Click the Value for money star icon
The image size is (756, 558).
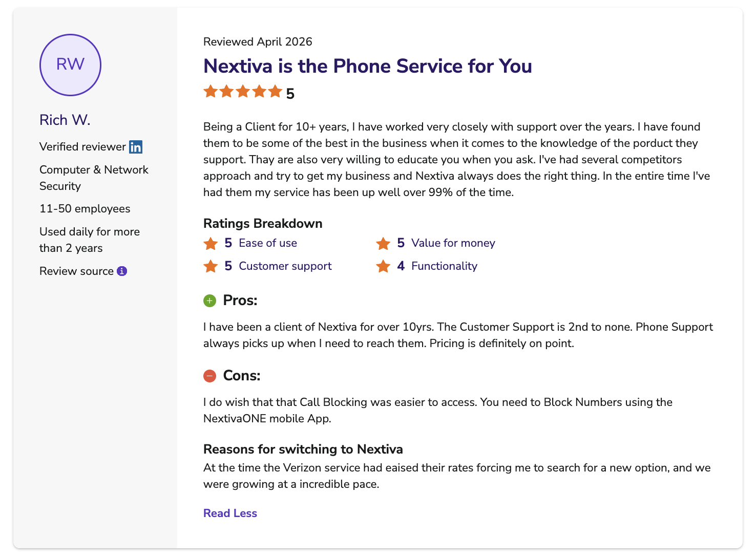(383, 243)
